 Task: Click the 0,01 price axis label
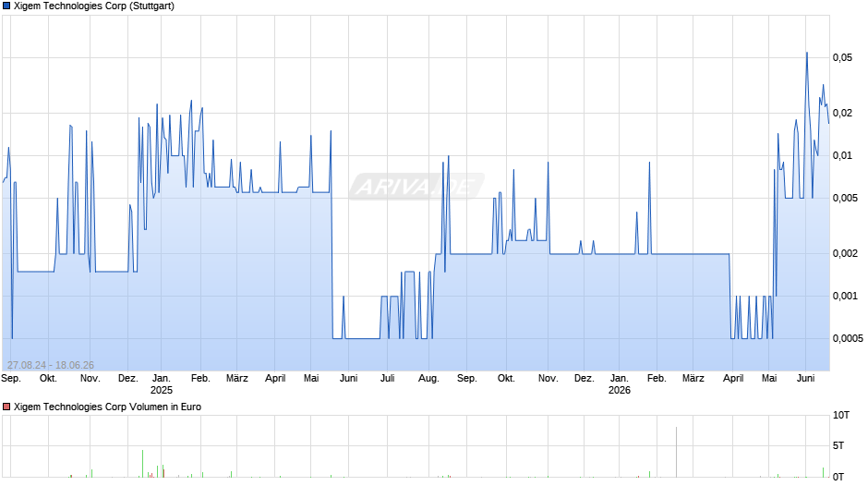(842, 156)
